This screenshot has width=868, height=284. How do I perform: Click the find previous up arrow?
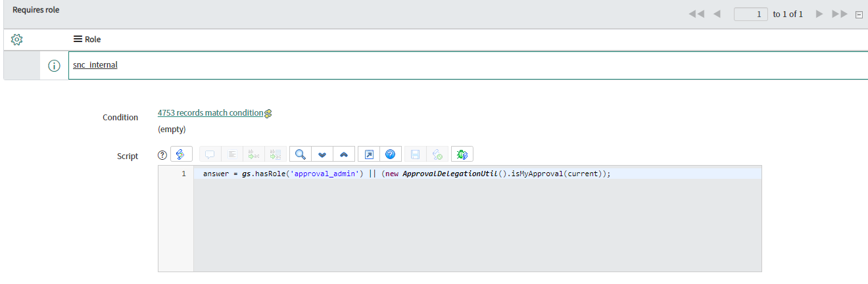[x=344, y=154]
